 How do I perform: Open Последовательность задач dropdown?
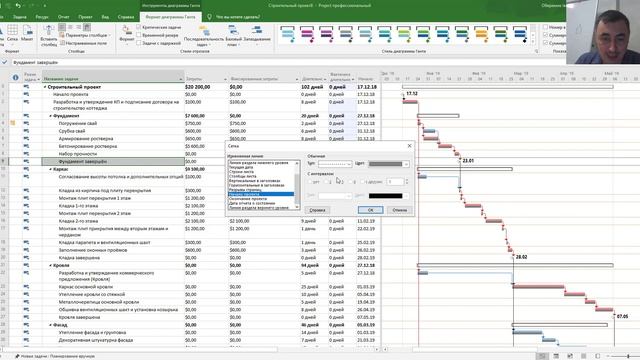coord(204,35)
